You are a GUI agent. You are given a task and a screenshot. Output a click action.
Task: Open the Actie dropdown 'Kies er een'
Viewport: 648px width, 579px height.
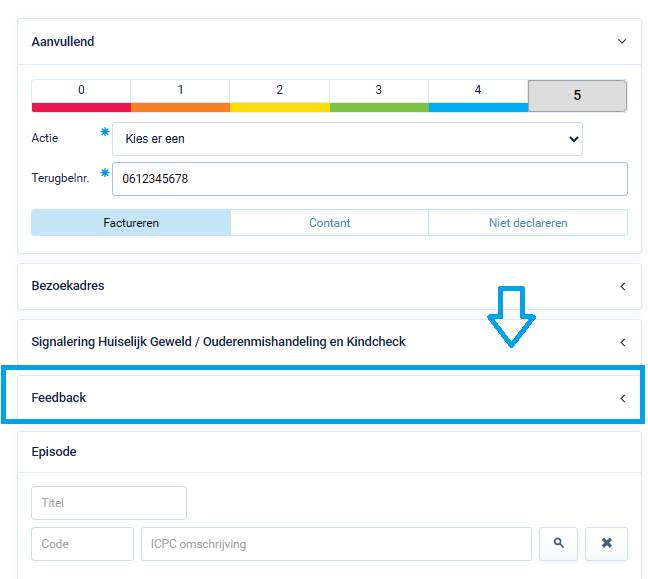tap(347, 139)
